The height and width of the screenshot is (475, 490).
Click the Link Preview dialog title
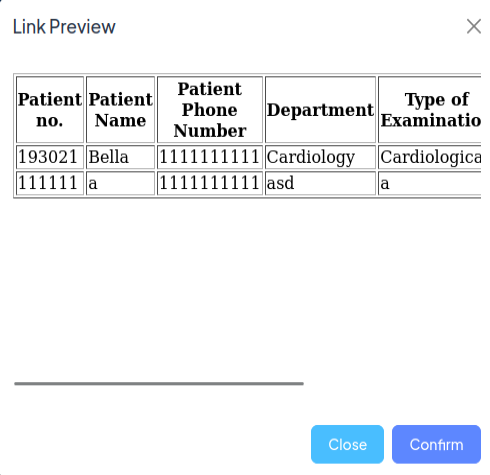(x=64, y=27)
